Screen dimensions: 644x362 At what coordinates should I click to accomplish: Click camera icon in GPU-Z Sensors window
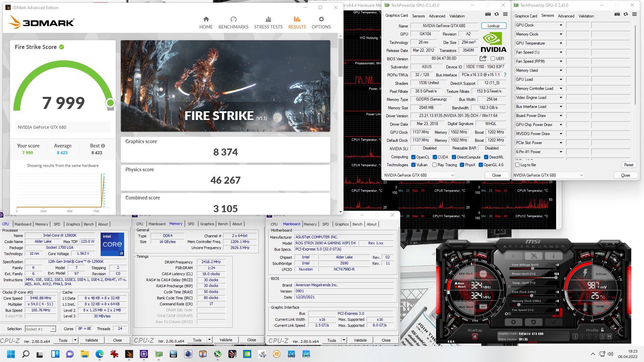[617, 14]
